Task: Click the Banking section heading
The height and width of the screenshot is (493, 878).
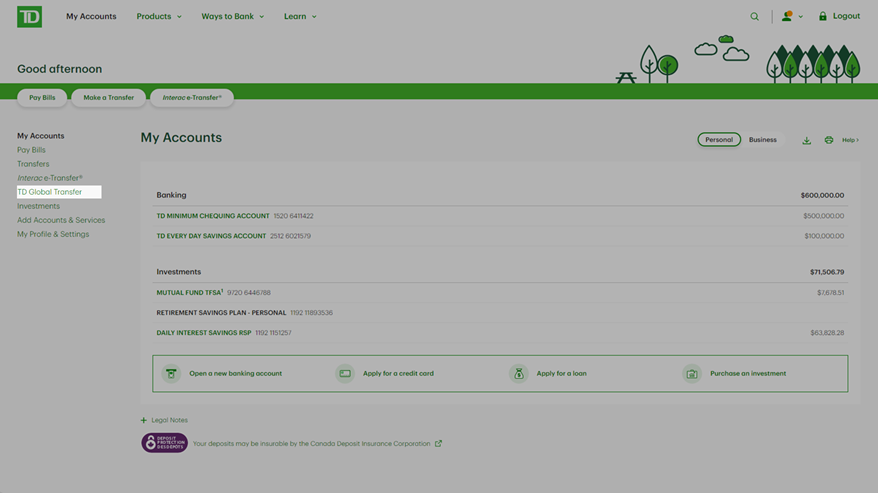Action: coord(171,195)
